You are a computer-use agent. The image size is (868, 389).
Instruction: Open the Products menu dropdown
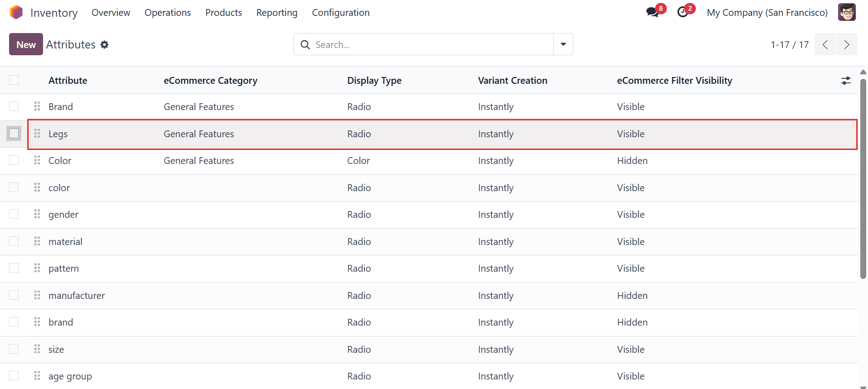[x=223, y=13]
